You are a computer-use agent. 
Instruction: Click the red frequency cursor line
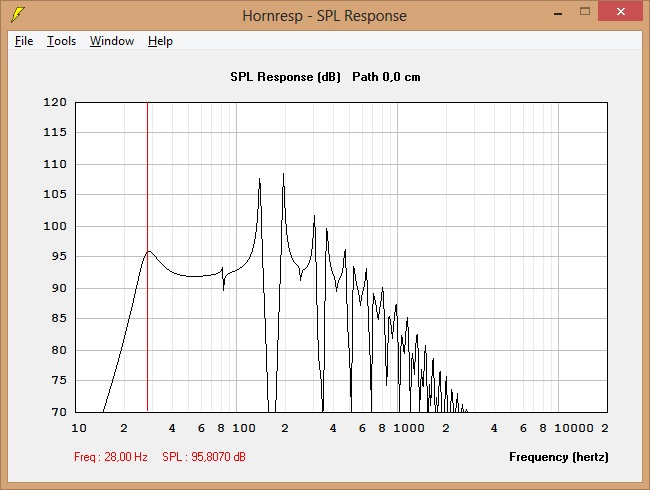(x=147, y=257)
